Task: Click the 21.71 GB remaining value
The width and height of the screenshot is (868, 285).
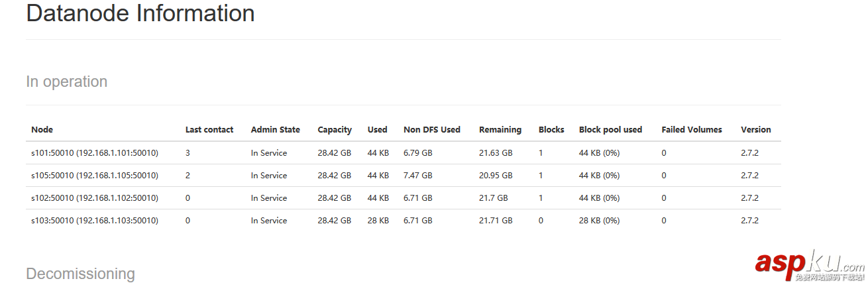Action: point(496,221)
